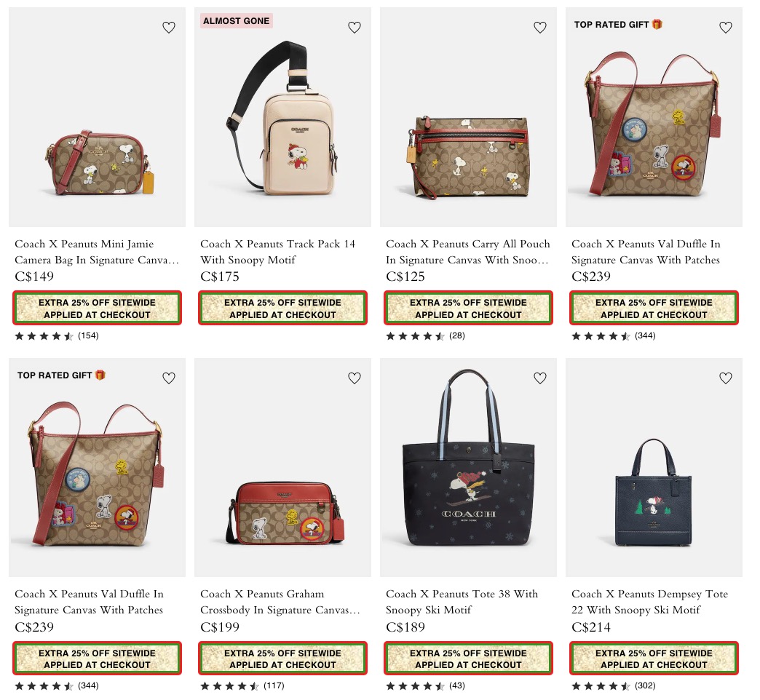Image resolution: width=760 pixels, height=700 pixels.
Task: Toggle heart on Tote 38 Ski Motif
Action: click(540, 378)
